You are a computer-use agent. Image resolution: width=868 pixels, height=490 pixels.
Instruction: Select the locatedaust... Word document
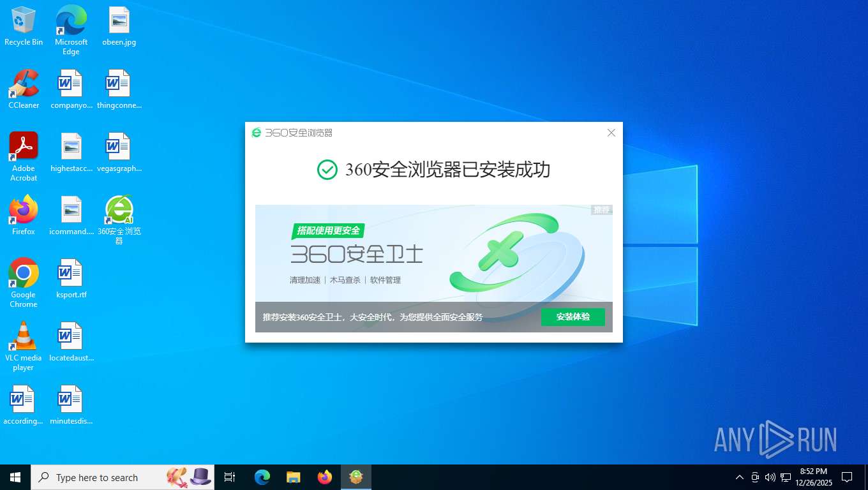[x=71, y=342]
